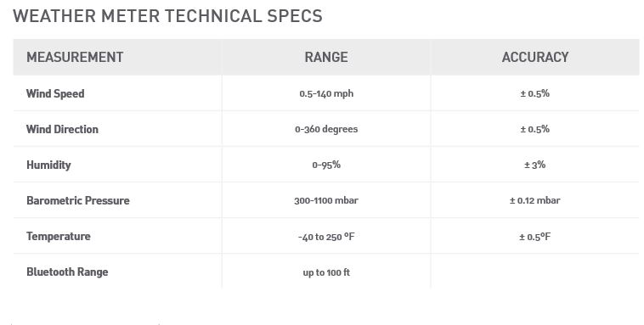
Task: Click the 0.5-140 mph range value
Action: pos(326,93)
